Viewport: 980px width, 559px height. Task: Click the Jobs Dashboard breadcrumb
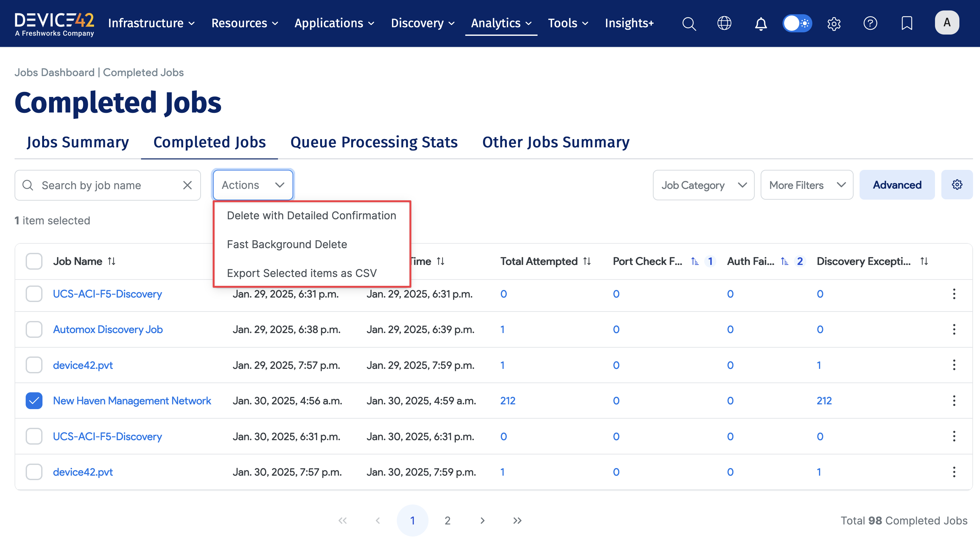[55, 73]
